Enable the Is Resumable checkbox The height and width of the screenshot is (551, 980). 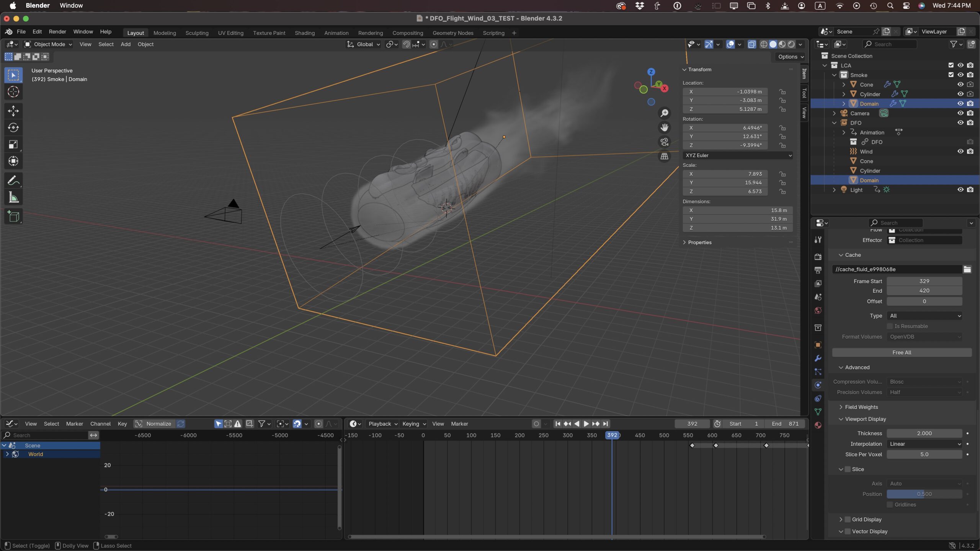point(890,326)
